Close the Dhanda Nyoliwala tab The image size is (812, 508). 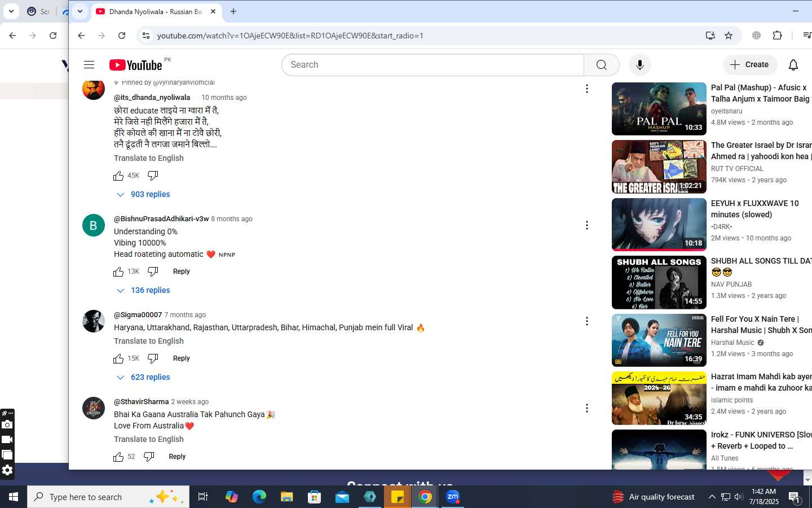(x=213, y=11)
